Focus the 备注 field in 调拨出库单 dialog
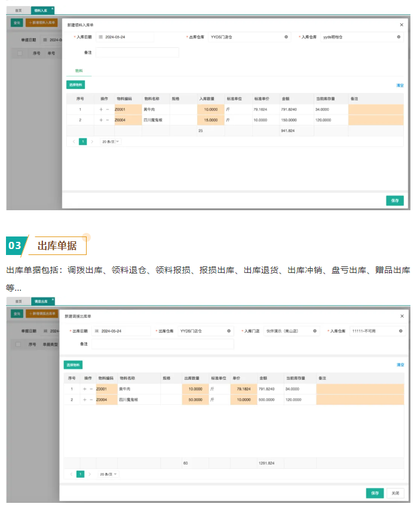Image resolution: width=420 pixels, height=513 pixels. click(x=163, y=344)
